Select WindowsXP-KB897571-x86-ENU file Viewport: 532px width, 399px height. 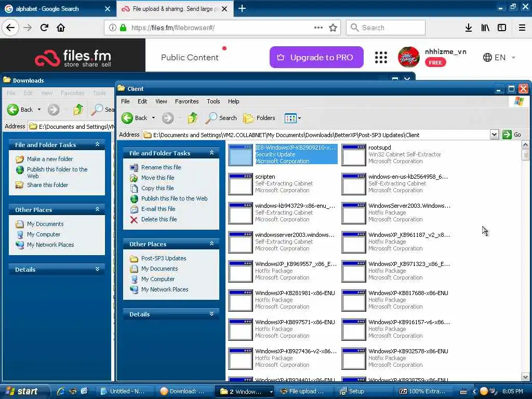coord(282,329)
